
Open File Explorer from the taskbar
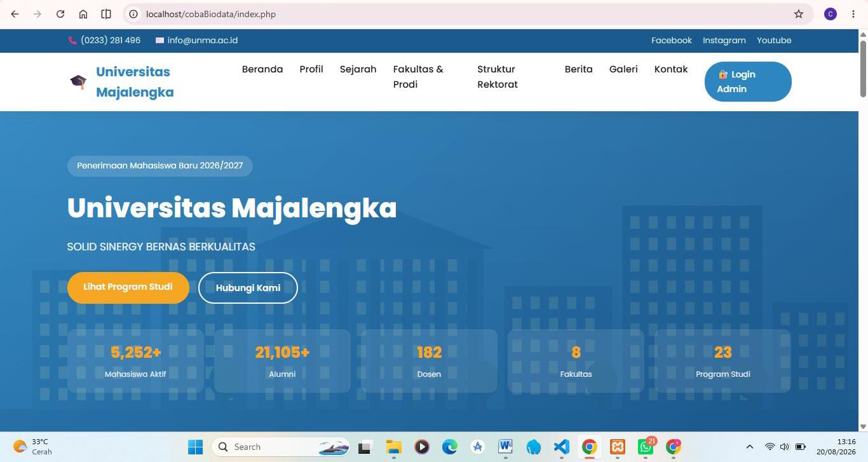tap(393, 447)
